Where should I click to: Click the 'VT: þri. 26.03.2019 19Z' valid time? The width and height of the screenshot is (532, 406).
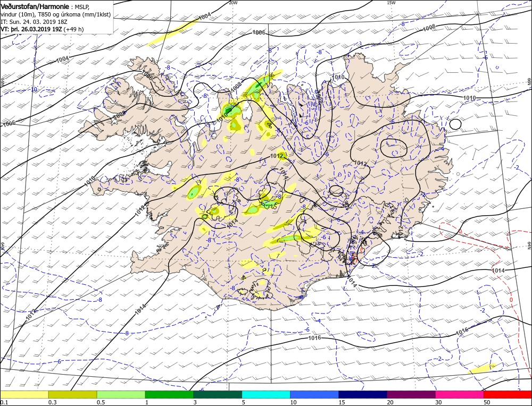pos(31,29)
